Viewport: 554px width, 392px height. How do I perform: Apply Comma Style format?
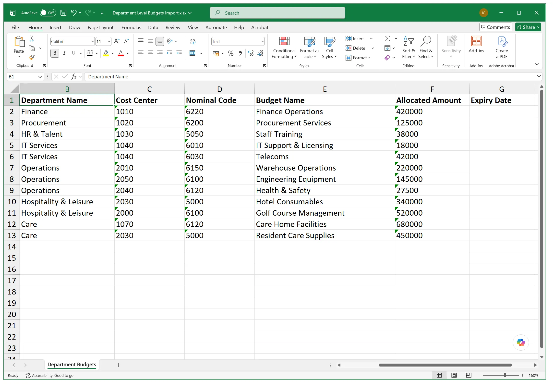[240, 53]
